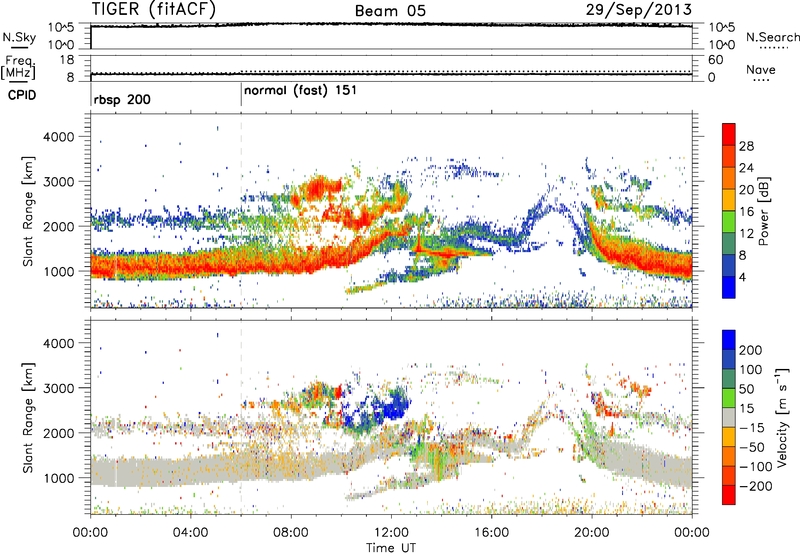Click the CPID marker line before "normal (fast)"
The image size is (800, 554).
point(241,96)
